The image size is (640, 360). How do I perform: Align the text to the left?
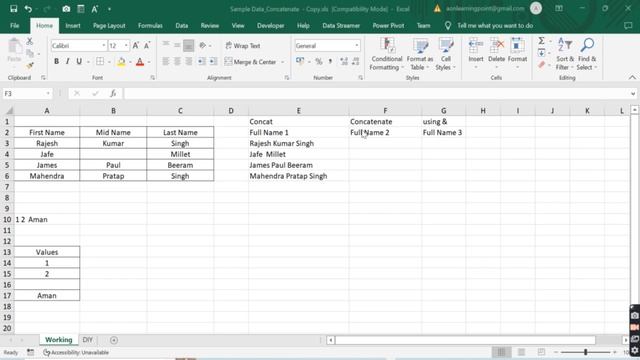166,62
